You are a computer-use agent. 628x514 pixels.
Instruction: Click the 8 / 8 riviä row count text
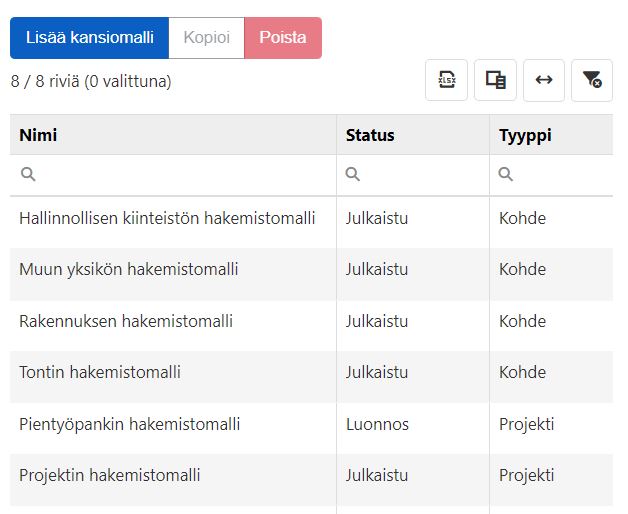(x=91, y=81)
